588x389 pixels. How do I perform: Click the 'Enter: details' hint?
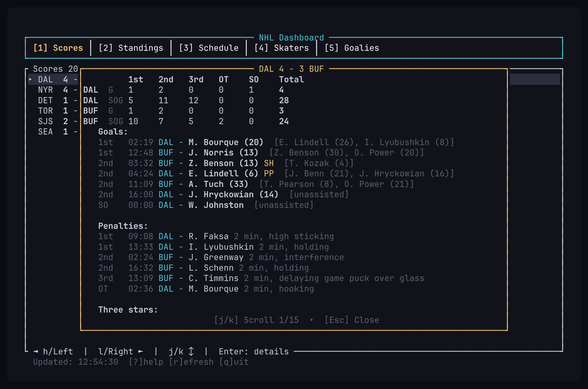(x=254, y=352)
